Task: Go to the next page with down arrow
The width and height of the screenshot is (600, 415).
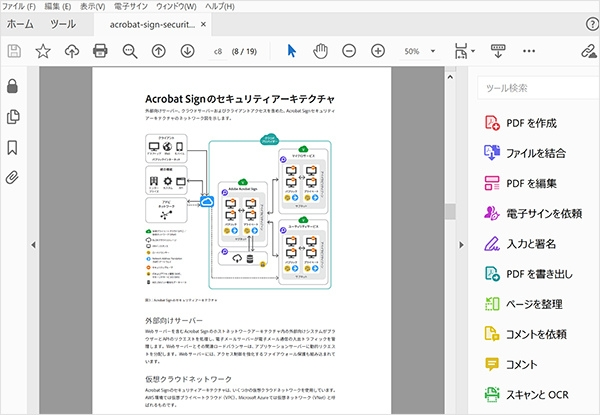Action: point(187,50)
